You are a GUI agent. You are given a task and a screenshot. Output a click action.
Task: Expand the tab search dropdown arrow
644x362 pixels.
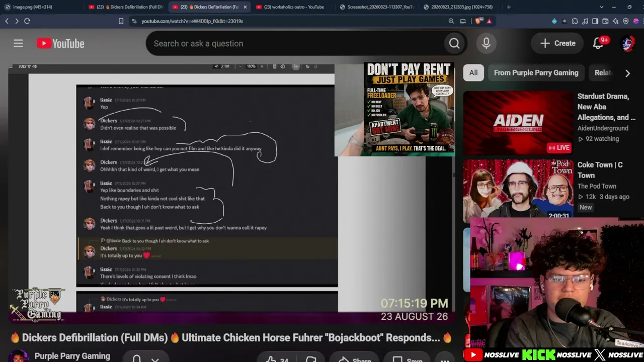[x=601, y=7]
